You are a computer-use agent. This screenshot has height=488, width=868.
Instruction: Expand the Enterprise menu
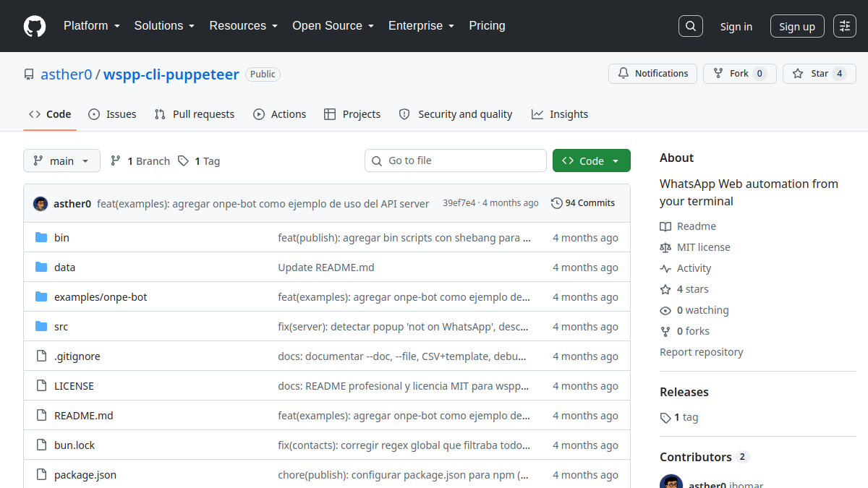point(421,25)
